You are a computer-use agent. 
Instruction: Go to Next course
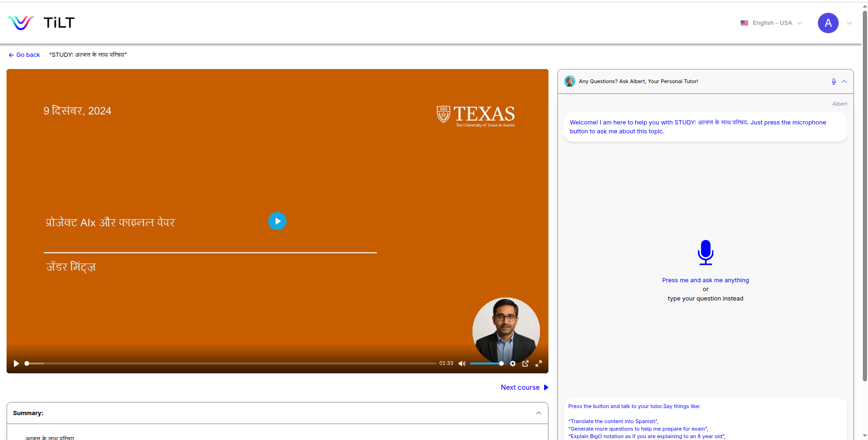click(x=524, y=387)
